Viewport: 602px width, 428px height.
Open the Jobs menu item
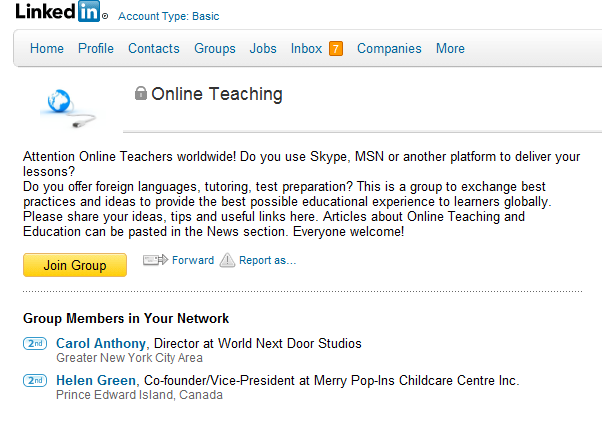[263, 48]
